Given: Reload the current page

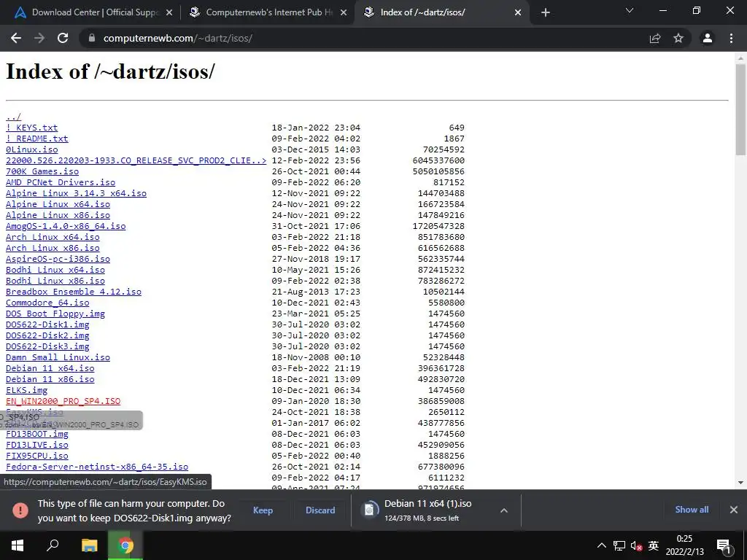Looking at the screenshot, I should point(63,38).
